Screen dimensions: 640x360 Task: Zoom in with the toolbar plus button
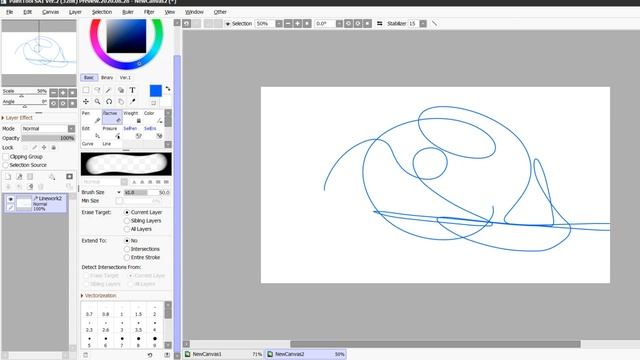click(298, 24)
